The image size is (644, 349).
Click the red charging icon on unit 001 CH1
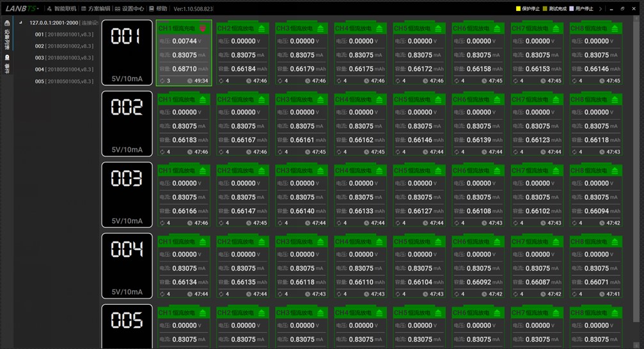[x=203, y=28]
